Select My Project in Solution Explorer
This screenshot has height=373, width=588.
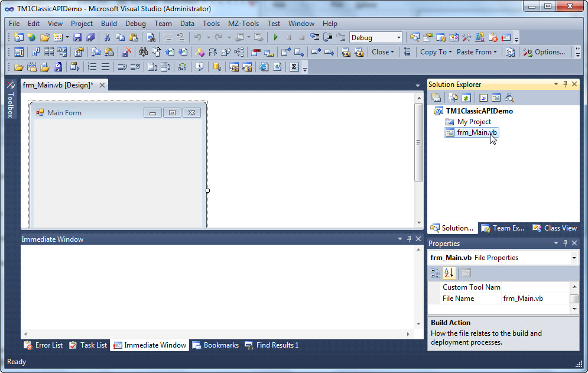474,122
